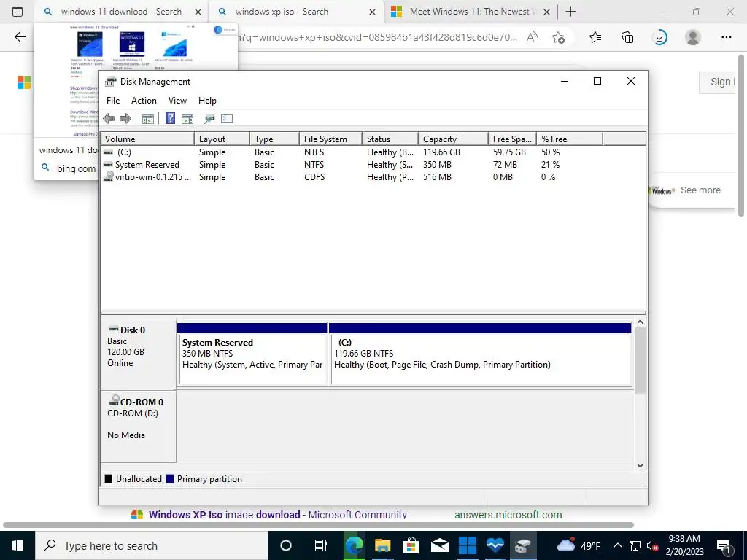This screenshot has height=560, width=747.
Task: Open the File menu in Disk Management
Action: [113, 101]
